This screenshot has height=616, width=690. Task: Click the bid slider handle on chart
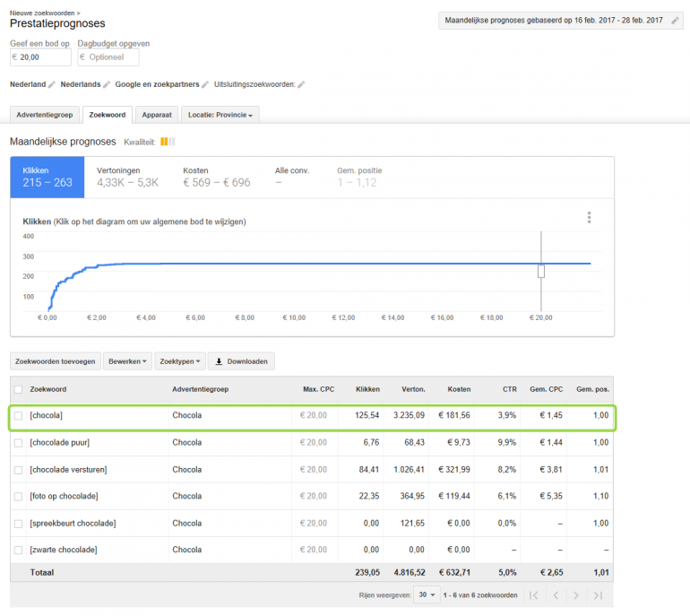541,271
